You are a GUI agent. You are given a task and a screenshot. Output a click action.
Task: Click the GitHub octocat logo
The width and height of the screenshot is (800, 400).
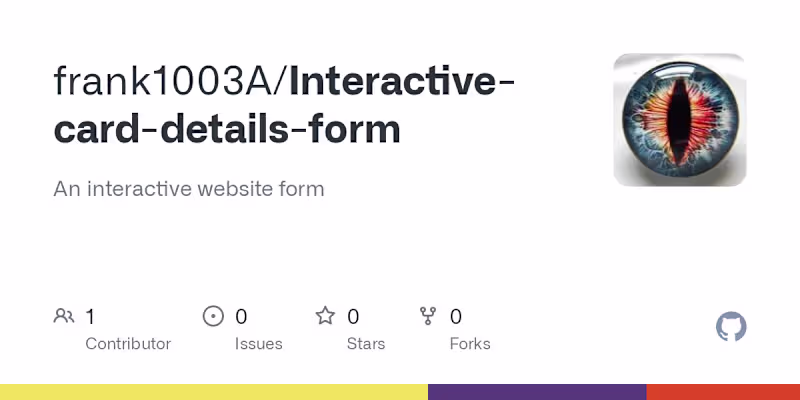pos(731,327)
